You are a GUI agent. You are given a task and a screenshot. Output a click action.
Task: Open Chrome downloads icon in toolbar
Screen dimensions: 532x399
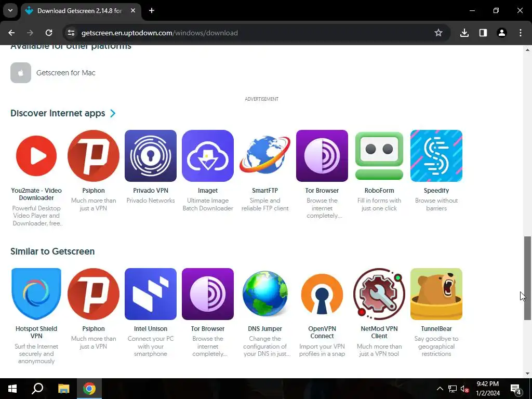pos(464,33)
